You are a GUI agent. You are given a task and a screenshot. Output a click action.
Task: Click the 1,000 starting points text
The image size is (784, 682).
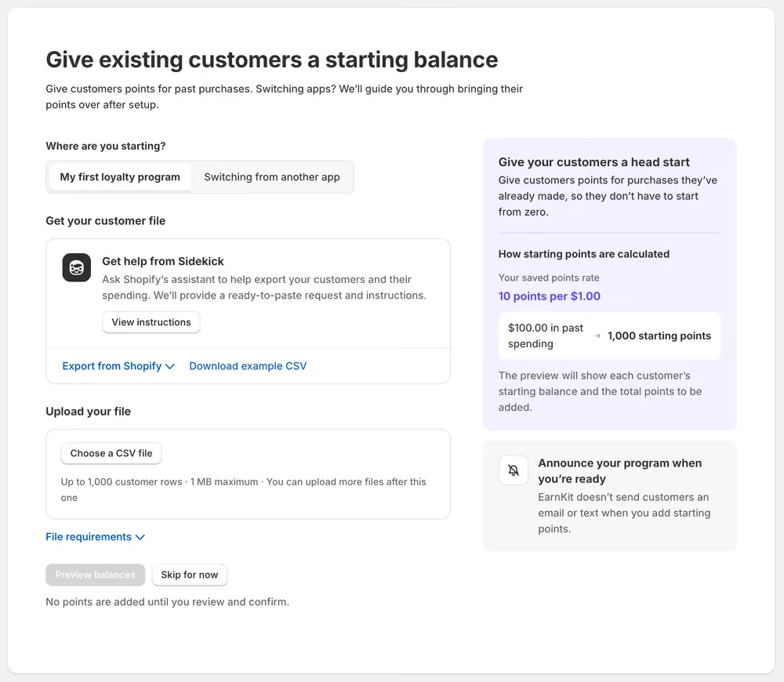click(659, 336)
